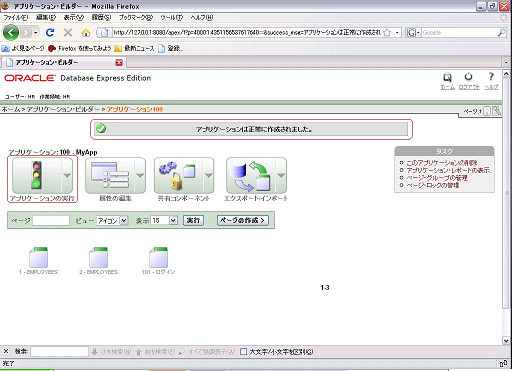Viewport: 512px width, 371px height.
Task: Click the アプリケーション・レポートの表示 link
Action: click(x=448, y=170)
